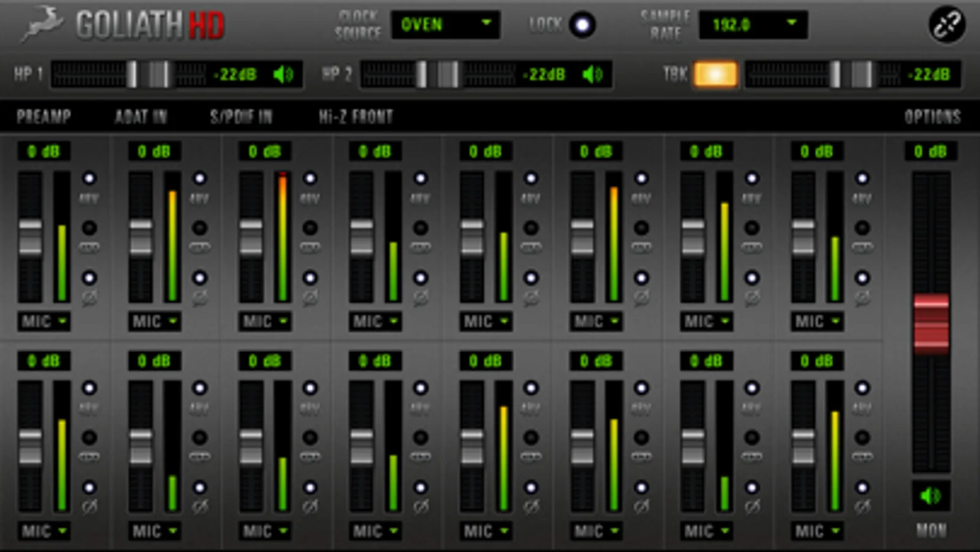This screenshot has height=552, width=980.
Task: Click the red monitor master fader
Action: tap(931, 324)
